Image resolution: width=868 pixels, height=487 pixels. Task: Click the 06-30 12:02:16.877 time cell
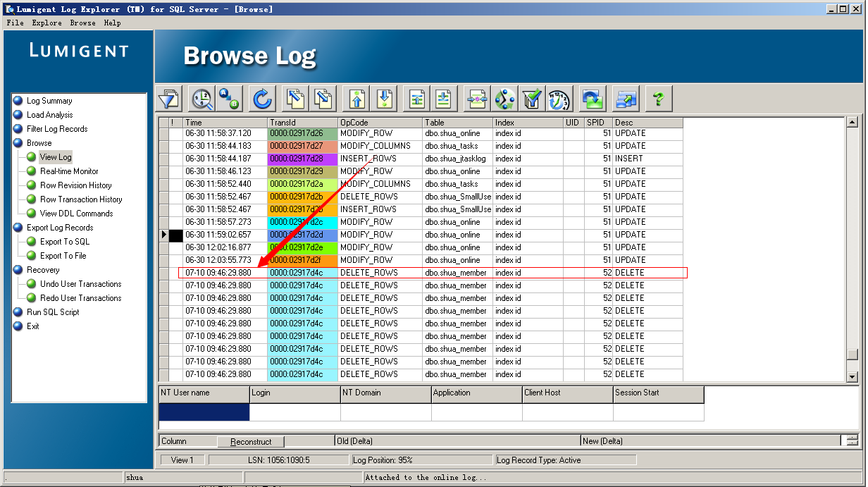pos(225,247)
